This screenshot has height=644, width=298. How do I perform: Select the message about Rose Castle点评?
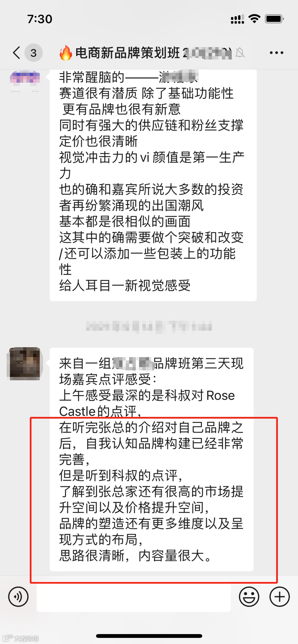tap(151, 459)
